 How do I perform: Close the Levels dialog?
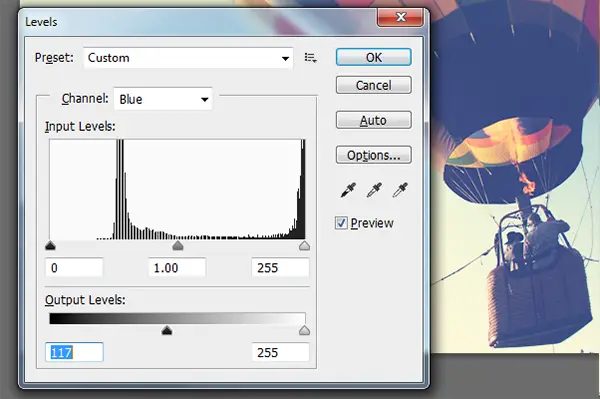tap(401, 17)
